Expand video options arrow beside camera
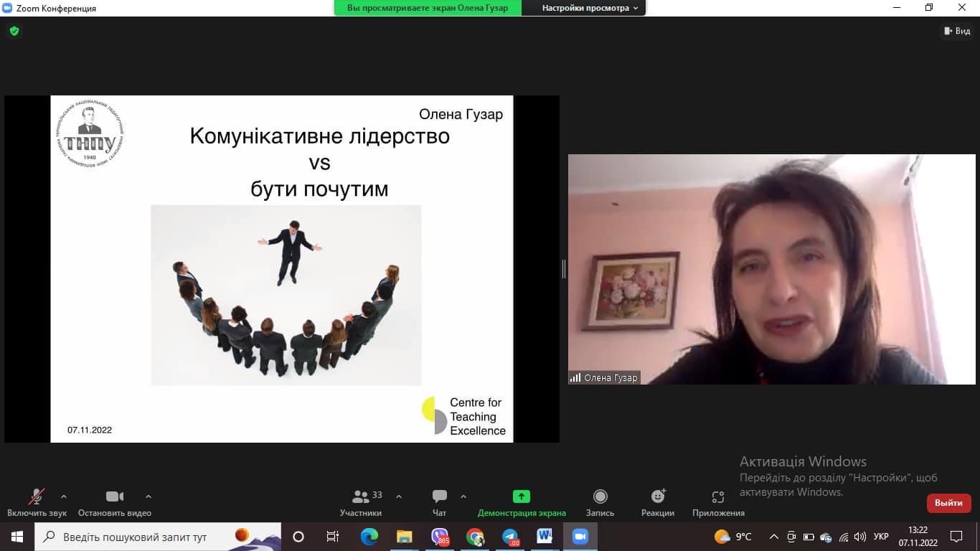Screen dimensions: 980x551 click(x=149, y=496)
